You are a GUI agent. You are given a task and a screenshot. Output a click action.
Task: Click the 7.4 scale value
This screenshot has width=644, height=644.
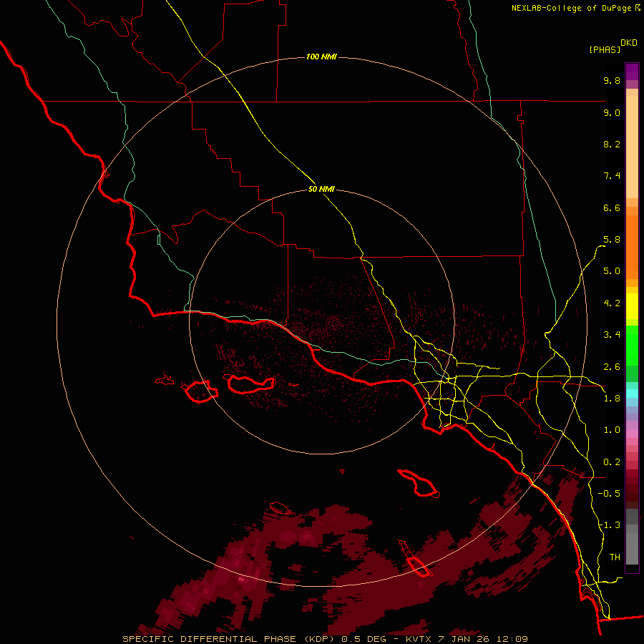point(612,176)
